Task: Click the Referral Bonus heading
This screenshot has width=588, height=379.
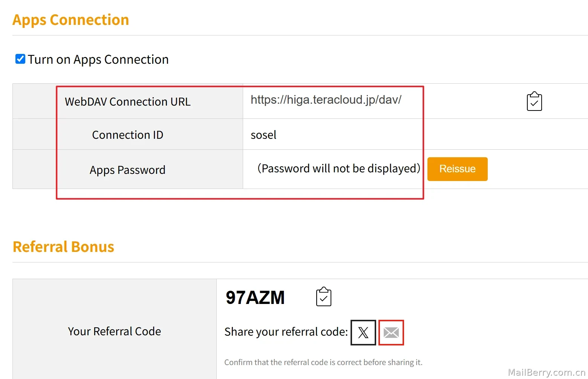Action: point(63,247)
